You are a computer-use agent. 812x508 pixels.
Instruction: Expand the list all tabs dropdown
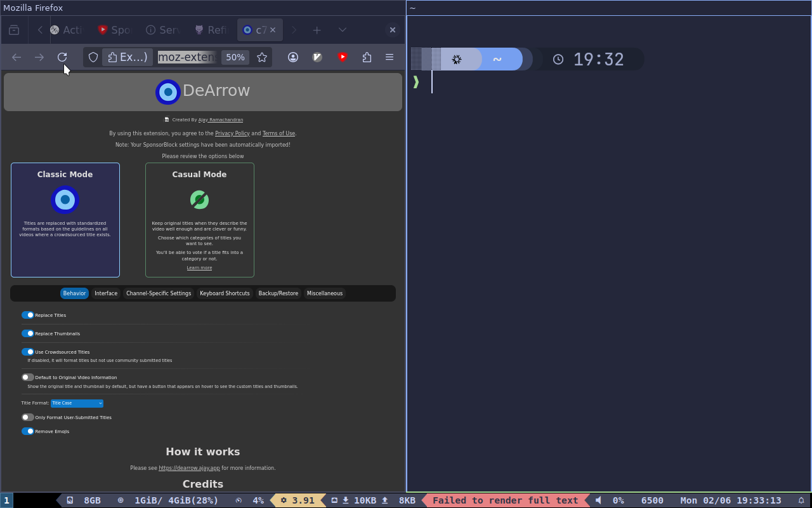click(343, 30)
